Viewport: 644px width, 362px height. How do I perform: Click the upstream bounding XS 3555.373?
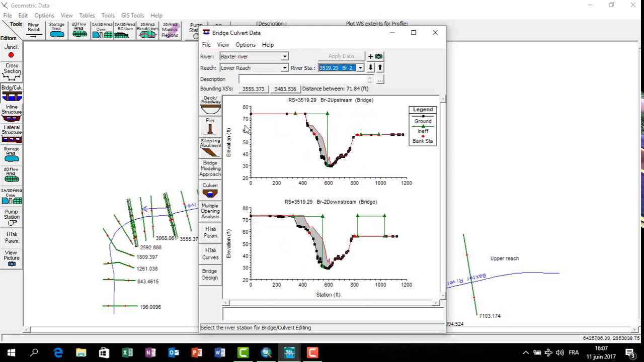(x=253, y=89)
